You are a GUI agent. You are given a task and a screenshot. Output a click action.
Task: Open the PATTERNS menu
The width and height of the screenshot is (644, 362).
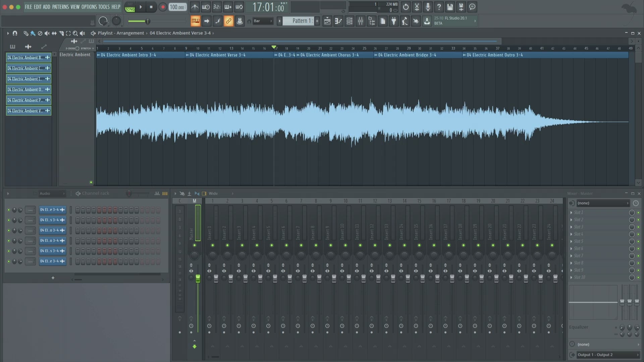point(60,7)
